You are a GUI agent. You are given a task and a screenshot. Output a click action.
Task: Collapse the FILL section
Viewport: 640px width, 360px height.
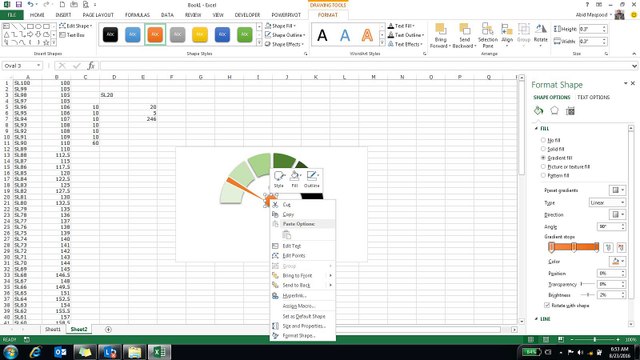pos(536,129)
